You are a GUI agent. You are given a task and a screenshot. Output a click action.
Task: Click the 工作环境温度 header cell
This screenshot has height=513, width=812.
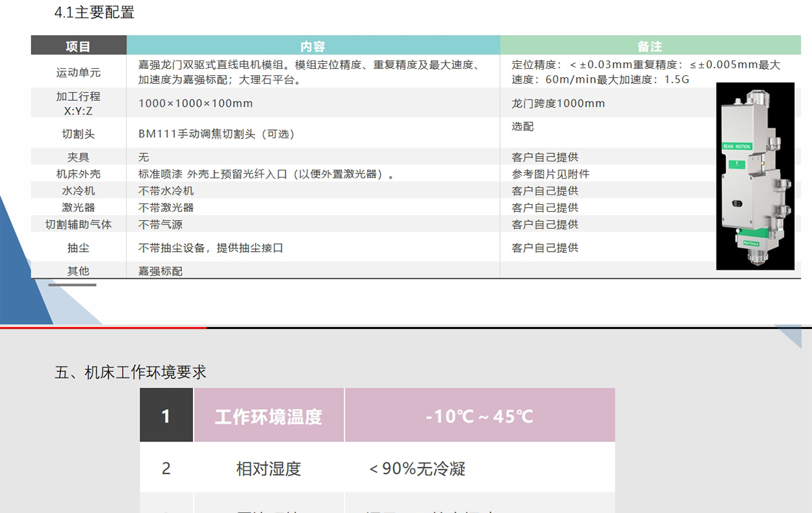click(x=268, y=416)
